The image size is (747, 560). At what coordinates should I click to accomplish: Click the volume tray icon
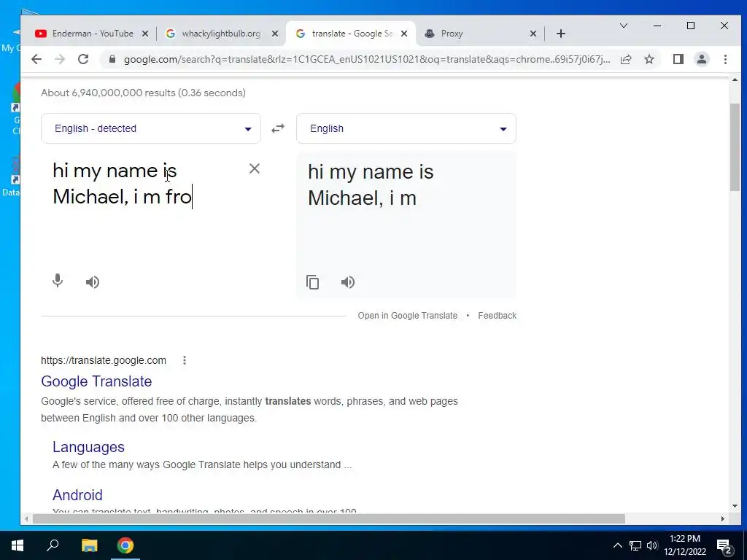pos(652,545)
